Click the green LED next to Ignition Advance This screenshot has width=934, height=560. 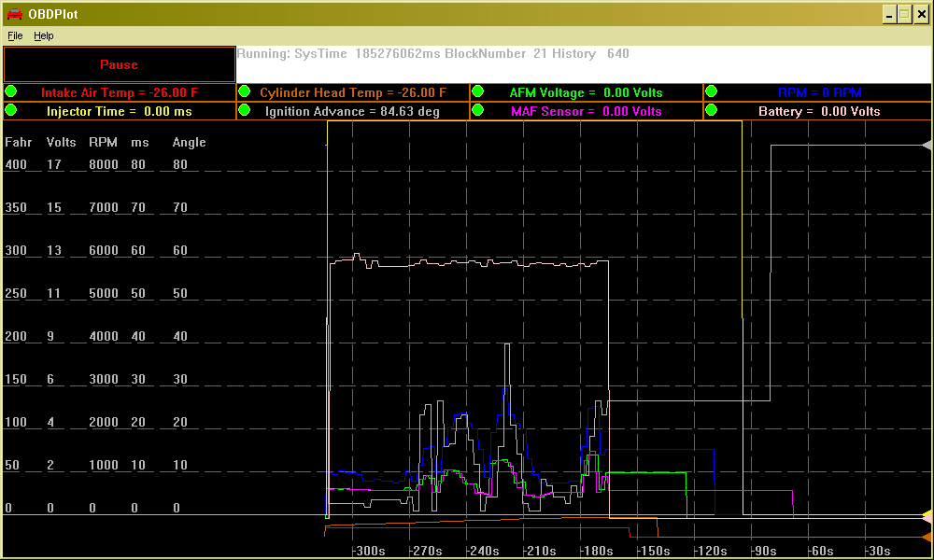pos(245,110)
